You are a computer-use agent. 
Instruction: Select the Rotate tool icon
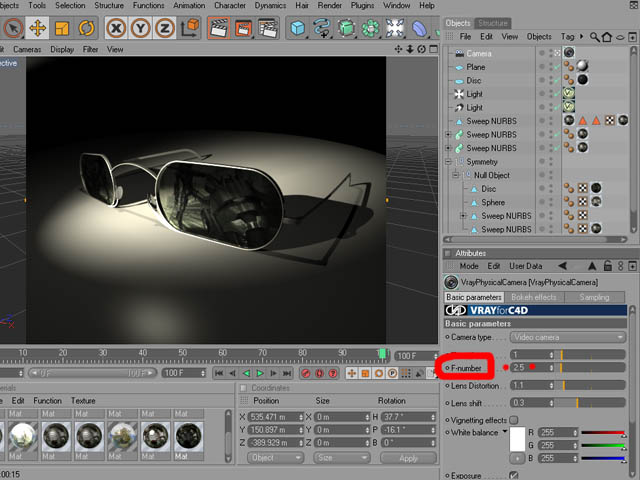click(84, 28)
